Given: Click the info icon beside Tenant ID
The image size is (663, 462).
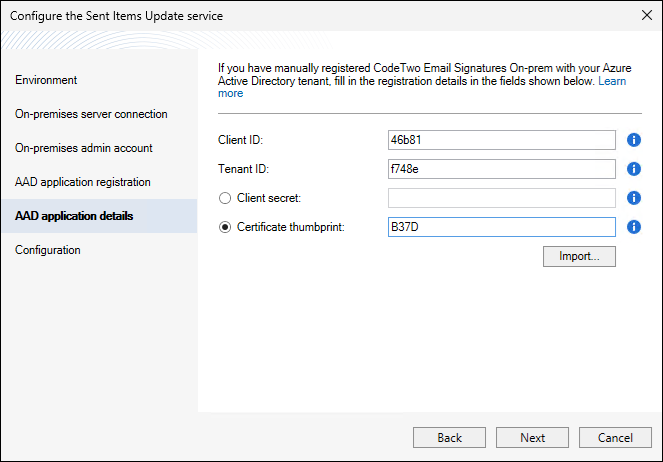Looking at the screenshot, I should pos(633,169).
